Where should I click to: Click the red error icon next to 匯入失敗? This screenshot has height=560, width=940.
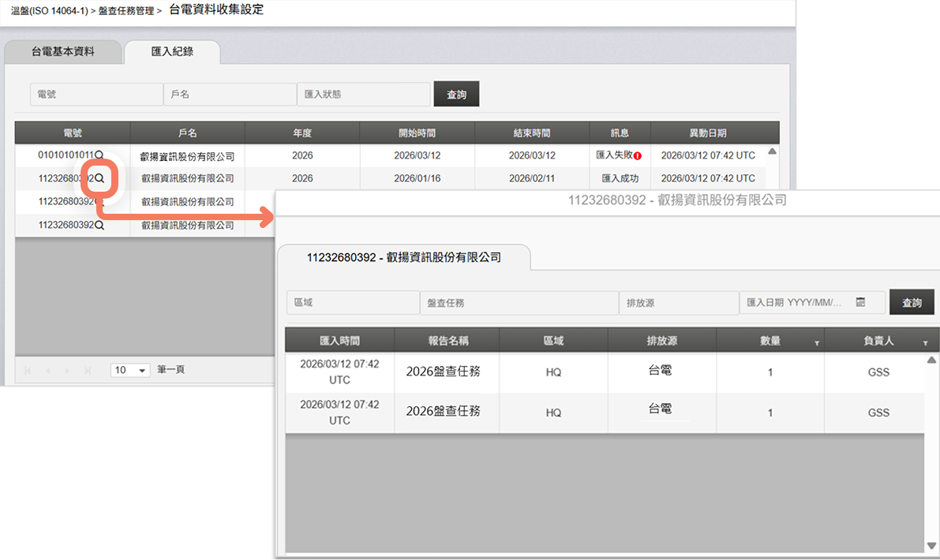[x=637, y=156]
